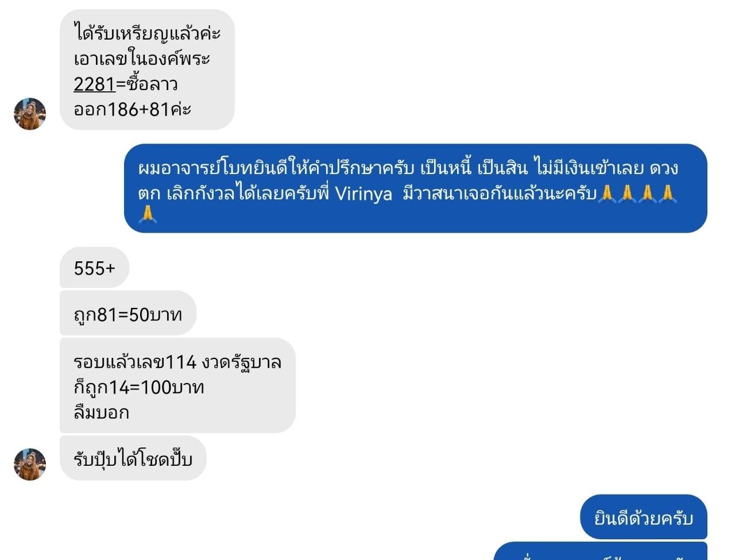Select the long blue ผมอาจารย์โบท message bubble
735x560 pixels.
[416, 188]
